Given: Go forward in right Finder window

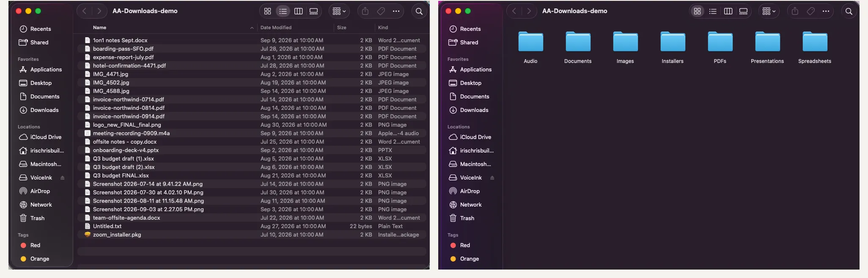Looking at the screenshot, I should pyautogui.click(x=529, y=11).
